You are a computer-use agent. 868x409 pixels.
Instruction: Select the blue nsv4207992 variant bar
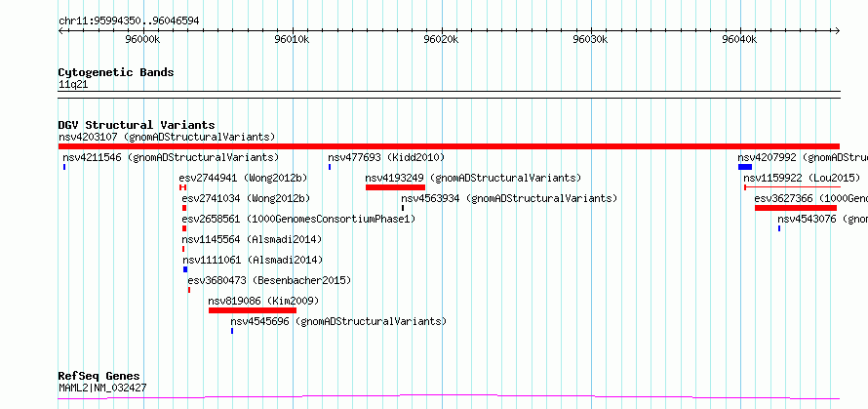744,167
